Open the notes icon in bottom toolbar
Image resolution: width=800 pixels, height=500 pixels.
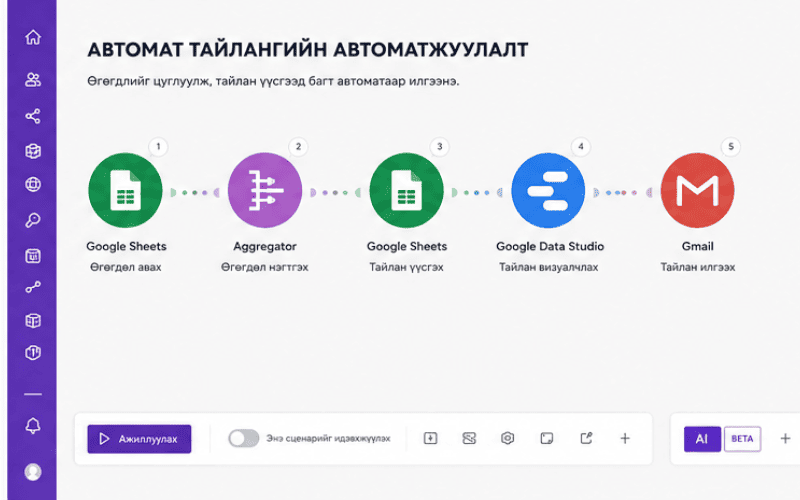(x=547, y=438)
